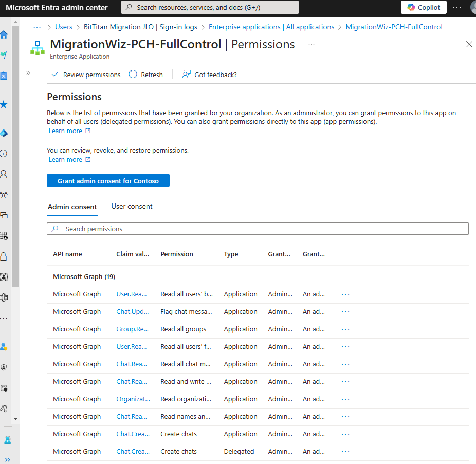Viewport: 476px width, 464px height.
Task: Open Favorites using the blue star icon
Action: click(x=4, y=105)
